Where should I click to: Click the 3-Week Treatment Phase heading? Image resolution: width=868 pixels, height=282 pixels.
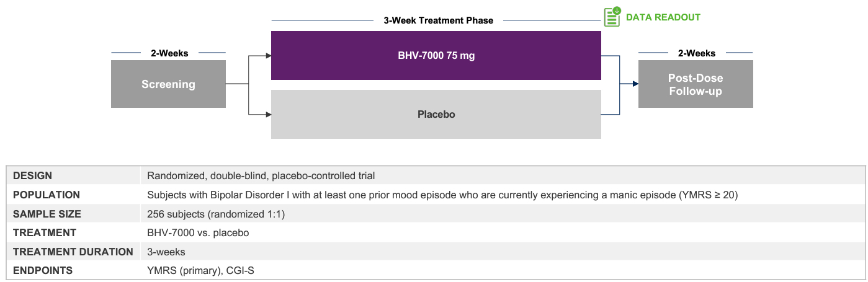pyautogui.click(x=438, y=20)
